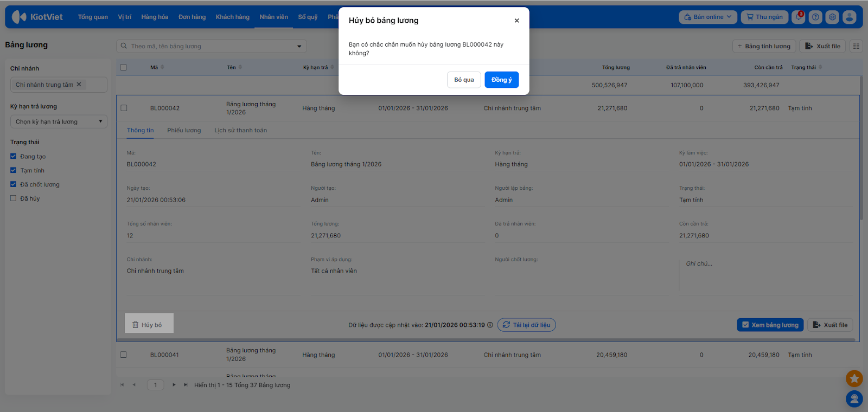The width and height of the screenshot is (868, 412).
Task: Click Xuất file in the top toolbar
Action: coord(823,46)
